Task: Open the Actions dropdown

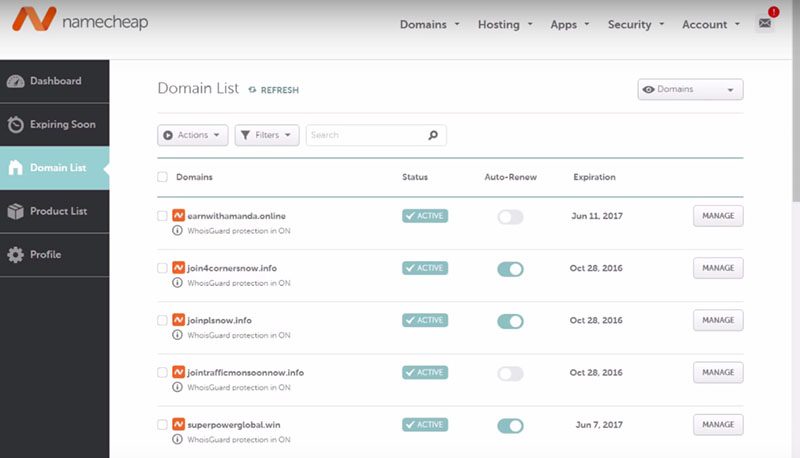Action: coord(193,135)
